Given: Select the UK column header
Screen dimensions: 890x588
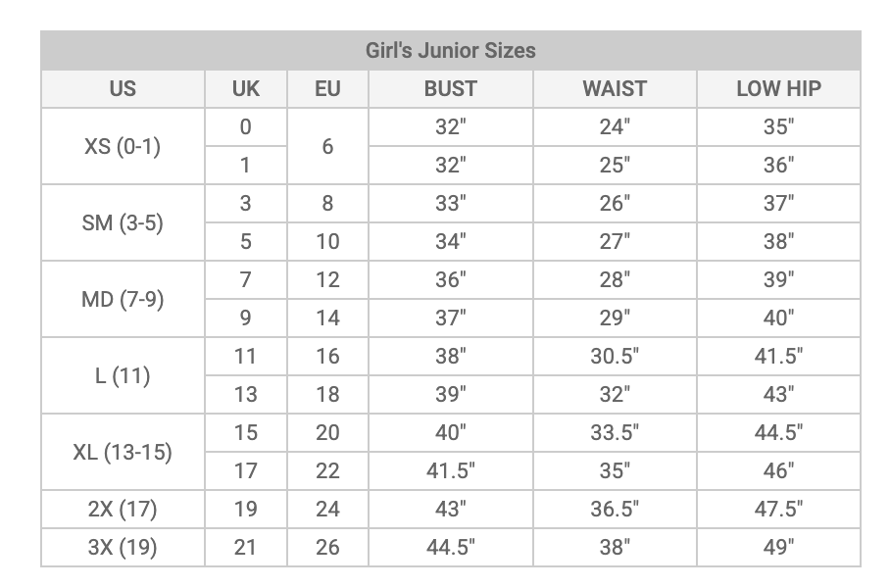Looking at the screenshot, I should (246, 89).
